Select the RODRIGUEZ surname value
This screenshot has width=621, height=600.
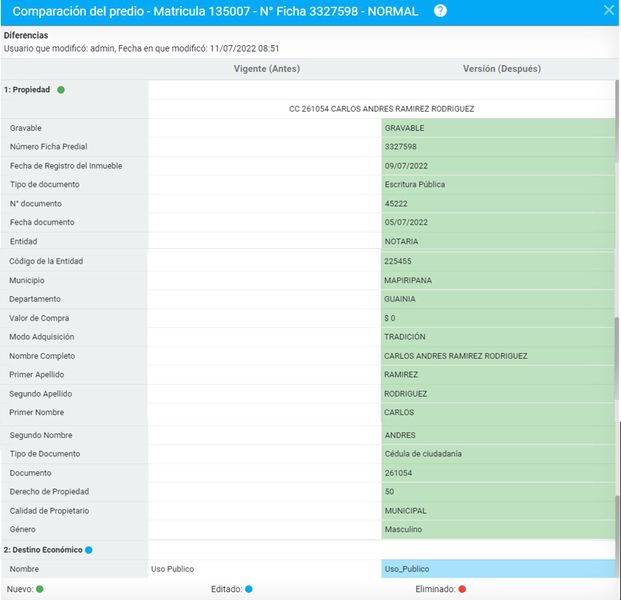pos(406,394)
